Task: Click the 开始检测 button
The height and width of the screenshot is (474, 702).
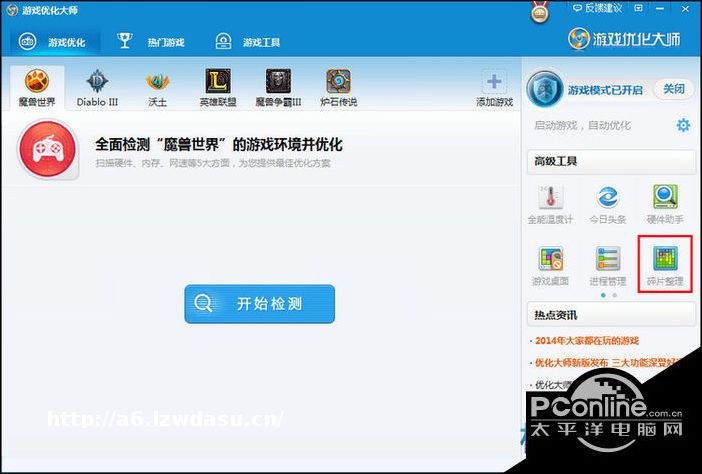Action: point(259,304)
